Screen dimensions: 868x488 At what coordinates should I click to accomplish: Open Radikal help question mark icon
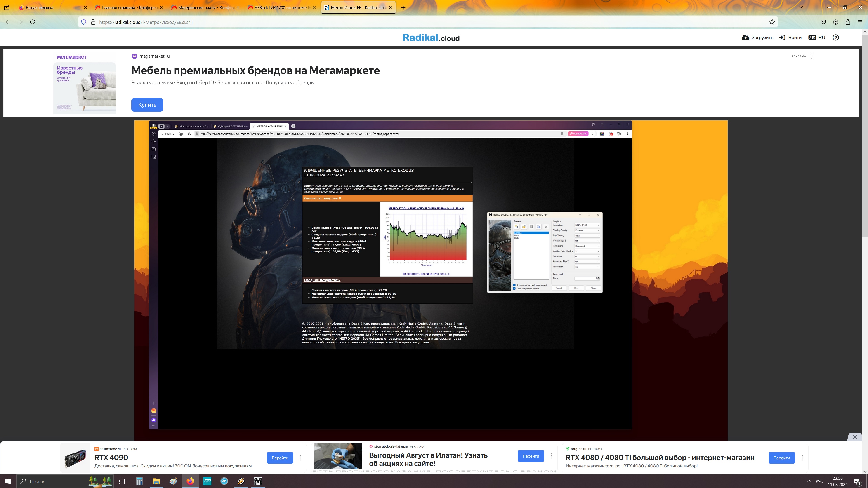pyautogui.click(x=836, y=37)
